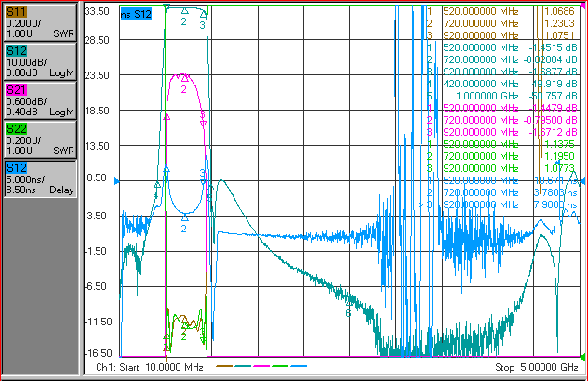
Task: Click the blue 'ns S12' trace label
Action: [x=136, y=14]
